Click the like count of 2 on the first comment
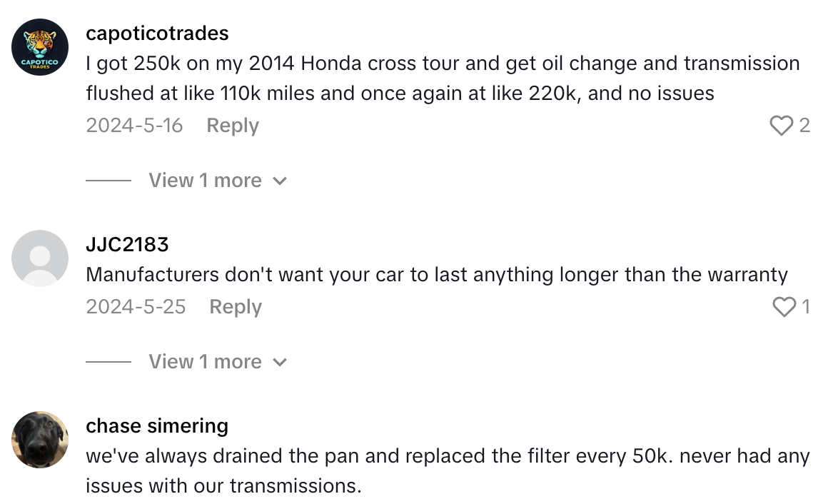Image resolution: width=838 pixels, height=504 pixels. coord(806,125)
